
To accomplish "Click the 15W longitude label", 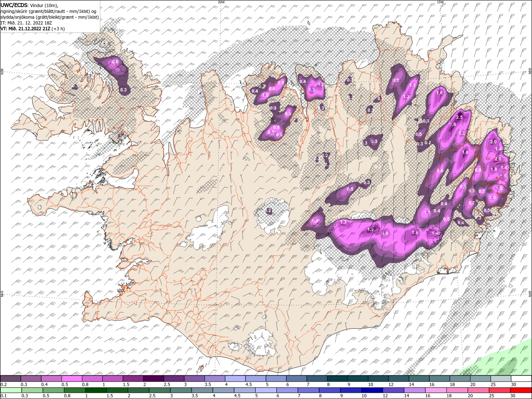I will click(x=440, y=2).
